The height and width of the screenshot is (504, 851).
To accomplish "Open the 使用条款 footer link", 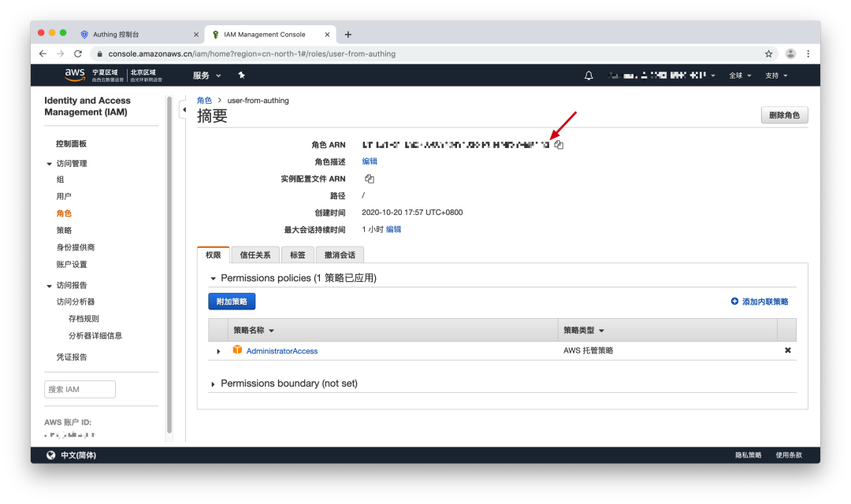I will click(x=789, y=455).
